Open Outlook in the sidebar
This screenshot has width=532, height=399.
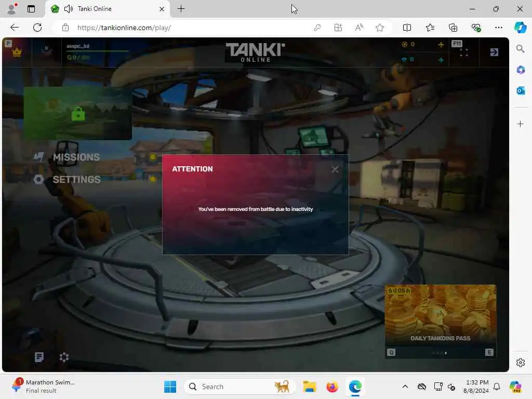(521, 90)
